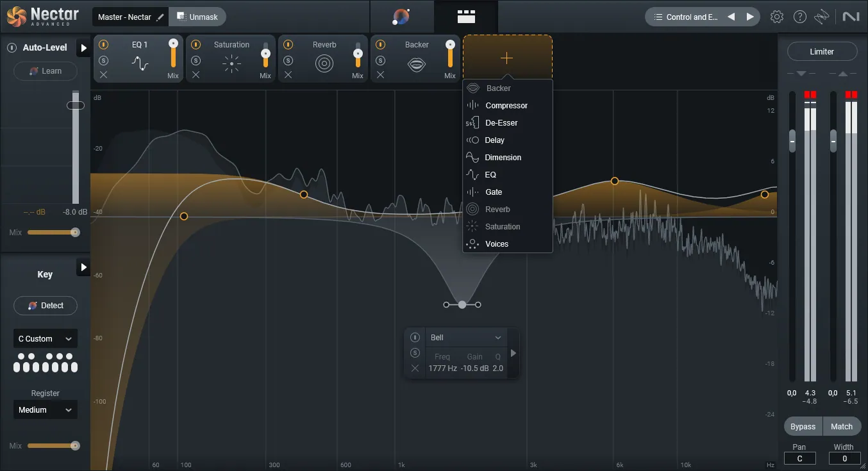Open the Register dropdown set to Medium
Screen dimensions: 868x471
click(45, 409)
